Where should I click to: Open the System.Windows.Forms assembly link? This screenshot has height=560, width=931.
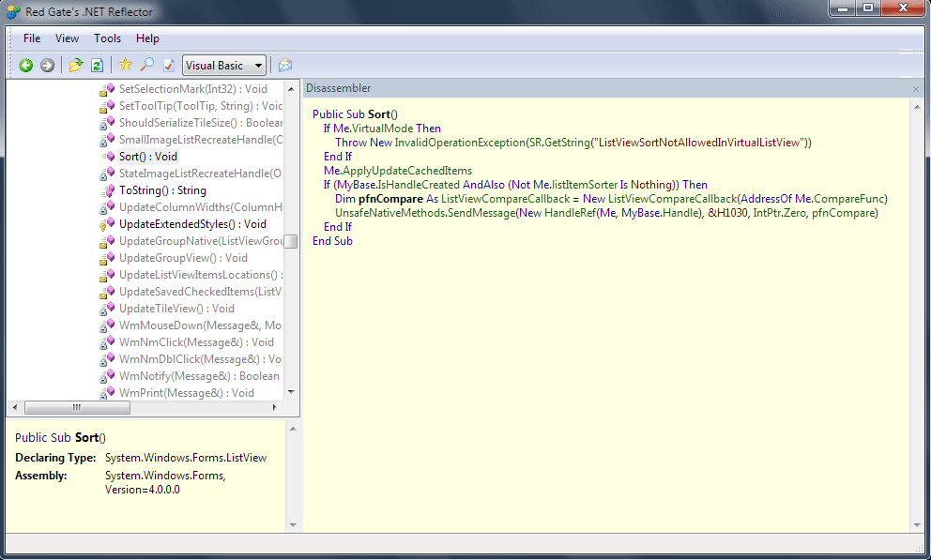click(x=164, y=476)
